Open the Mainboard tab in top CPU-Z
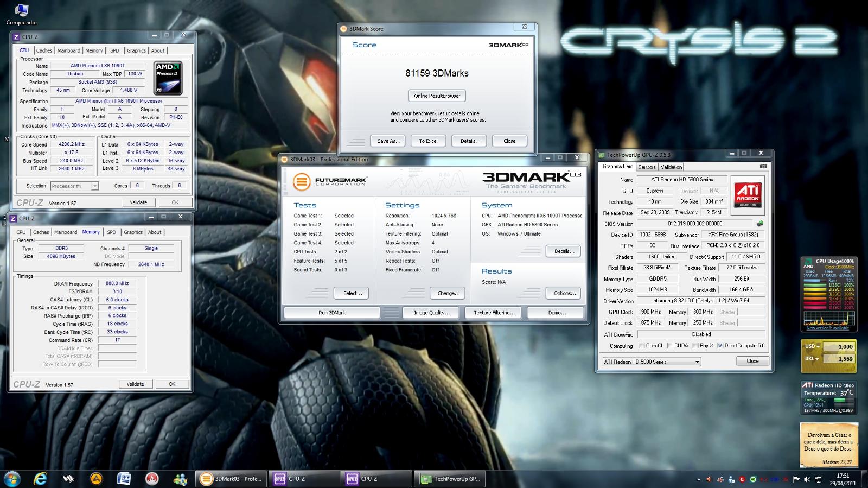This screenshot has height=488, width=868. [x=69, y=50]
